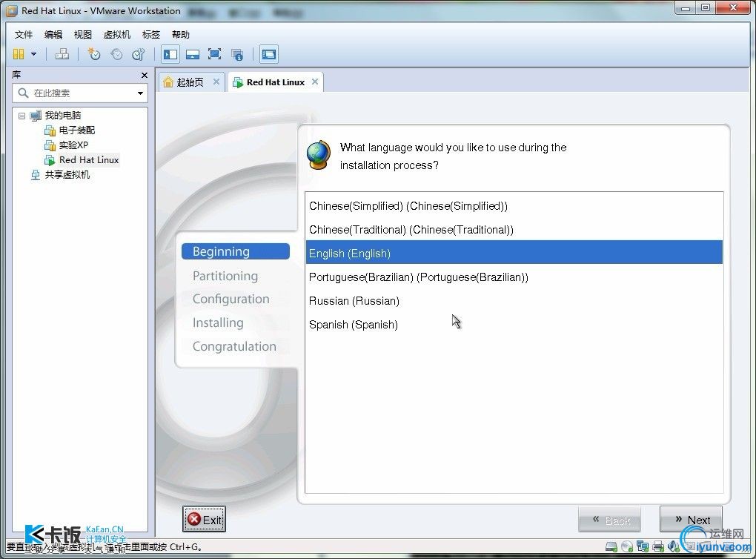Take a snapshot with the clock-star icon
This screenshot has width=756, height=559.
point(93,54)
